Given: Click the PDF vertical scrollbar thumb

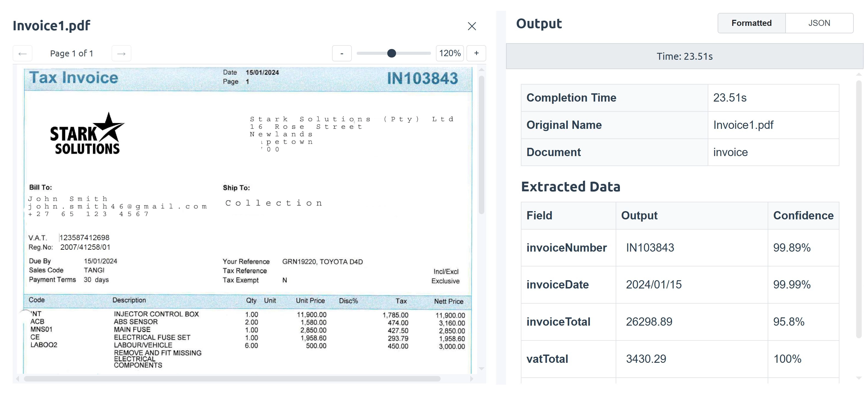Looking at the screenshot, I should 481,145.
